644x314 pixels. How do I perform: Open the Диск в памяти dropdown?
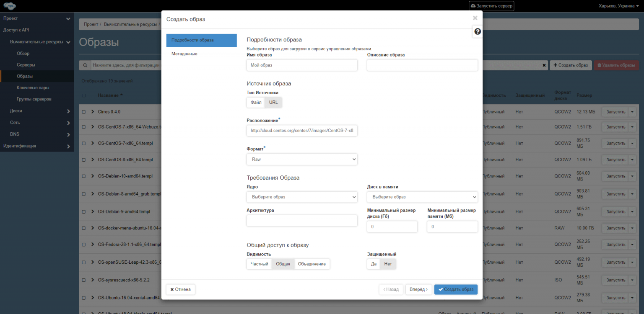(x=422, y=197)
